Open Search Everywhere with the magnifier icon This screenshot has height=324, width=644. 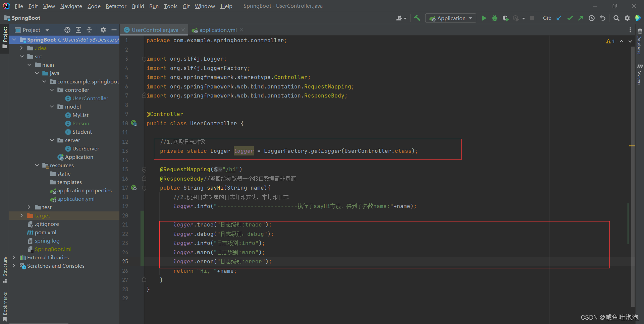point(616,18)
